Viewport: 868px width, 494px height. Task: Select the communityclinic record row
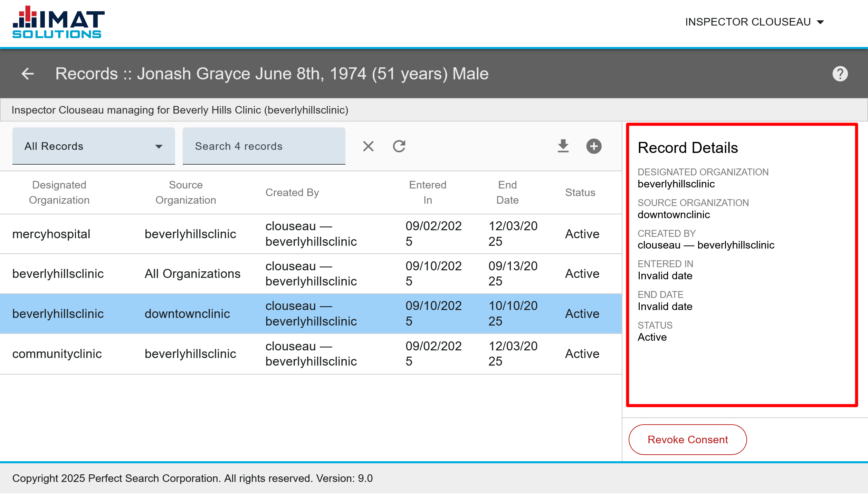(x=310, y=353)
